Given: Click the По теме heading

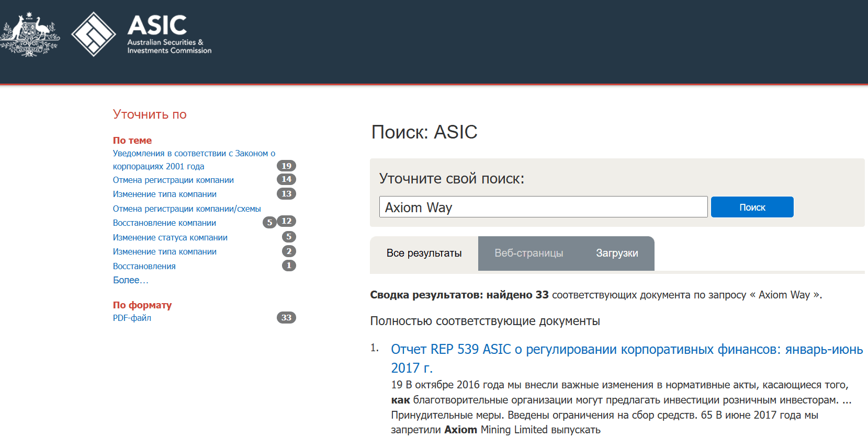Looking at the screenshot, I should click(x=132, y=140).
